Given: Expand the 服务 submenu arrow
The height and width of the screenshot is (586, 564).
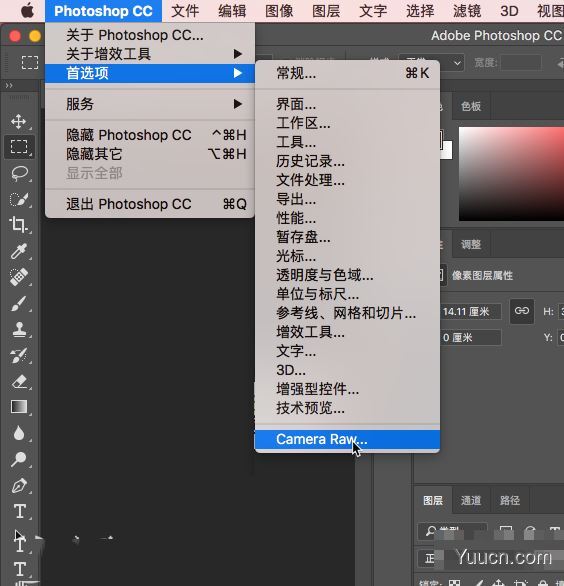Looking at the screenshot, I should pos(237,104).
